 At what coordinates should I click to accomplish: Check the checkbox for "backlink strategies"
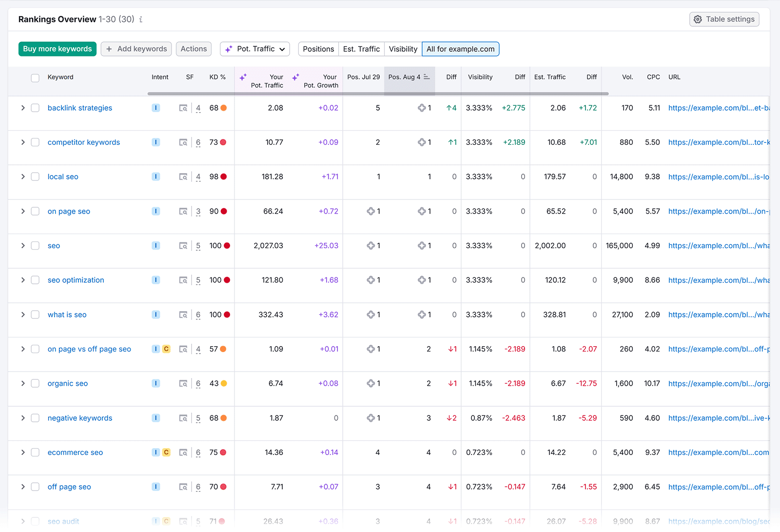[x=35, y=108]
